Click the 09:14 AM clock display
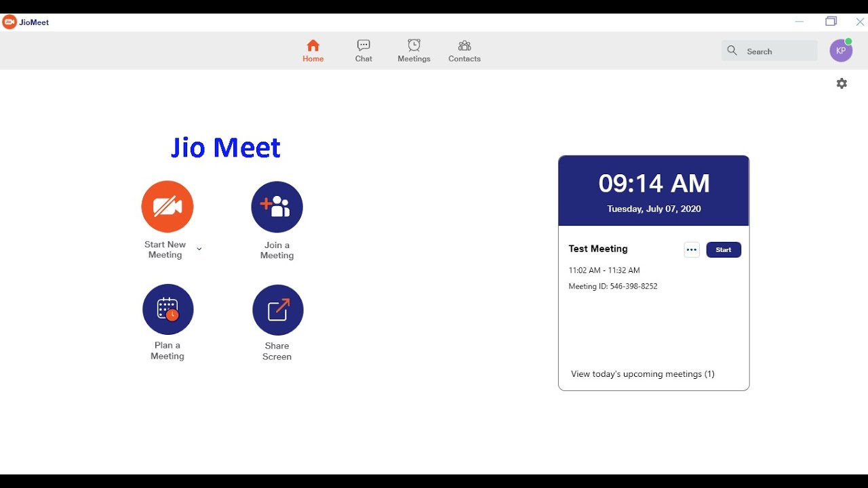Image resolution: width=868 pixels, height=488 pixels. click(654, 184)
